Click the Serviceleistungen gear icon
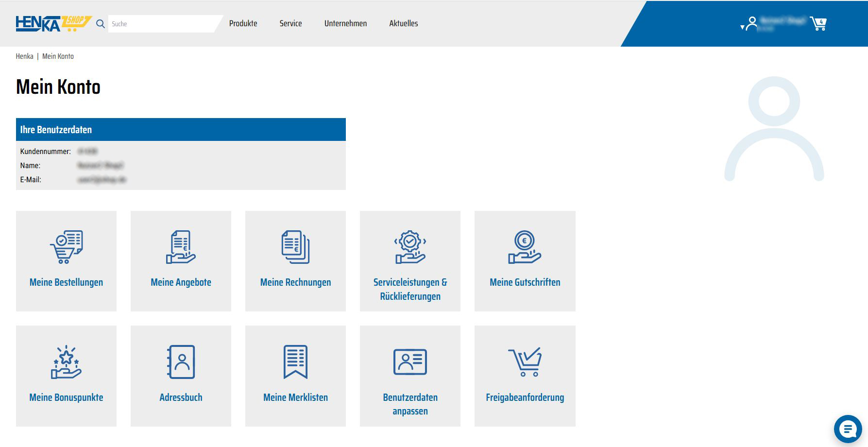 click(410, 247)
